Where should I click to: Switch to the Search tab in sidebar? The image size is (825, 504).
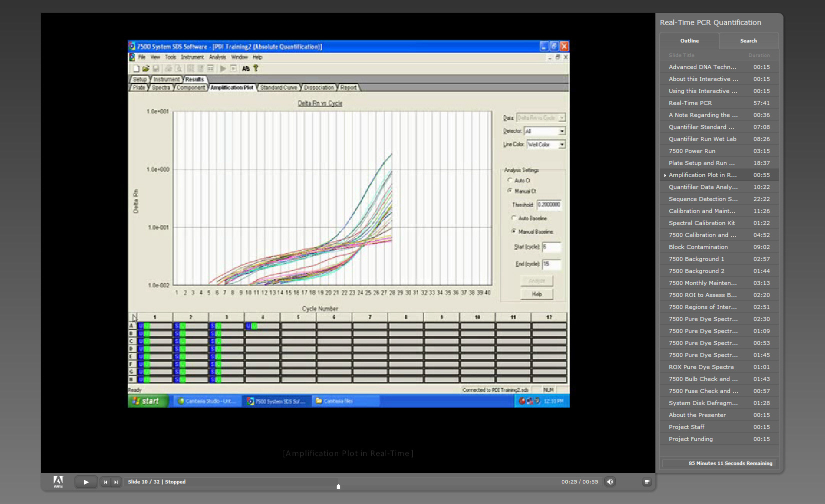pos(748,41)
